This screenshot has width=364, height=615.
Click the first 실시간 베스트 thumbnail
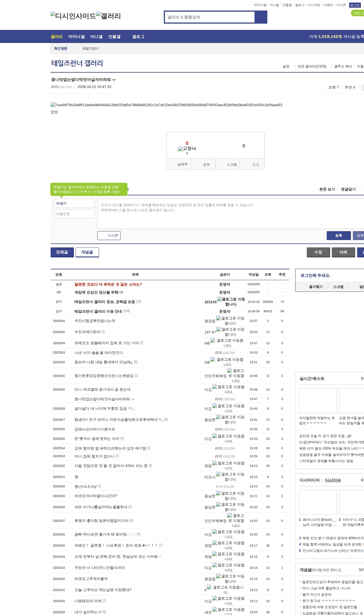[x=318, y=400]
